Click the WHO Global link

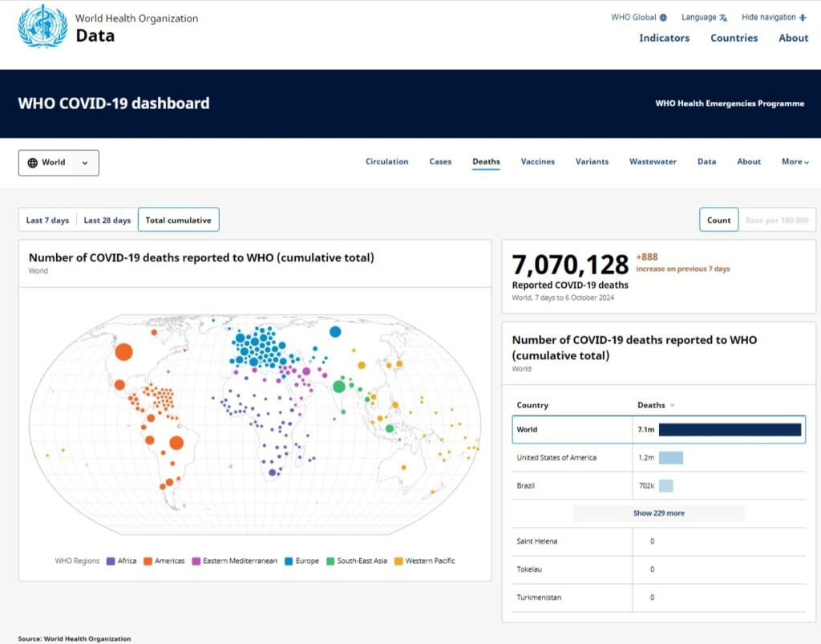coord(639,18)
